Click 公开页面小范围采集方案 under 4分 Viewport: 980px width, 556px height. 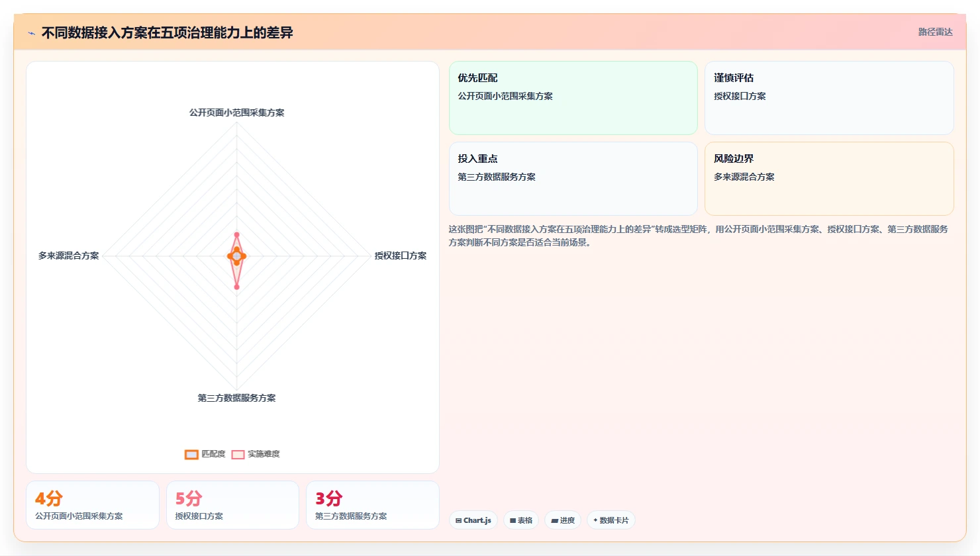coord(79,516)
